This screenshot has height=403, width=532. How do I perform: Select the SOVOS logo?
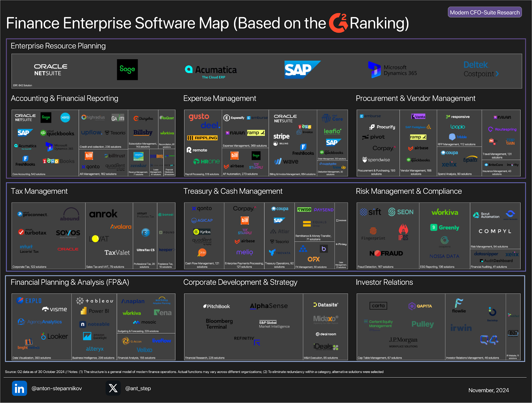(x=68, y=233)
